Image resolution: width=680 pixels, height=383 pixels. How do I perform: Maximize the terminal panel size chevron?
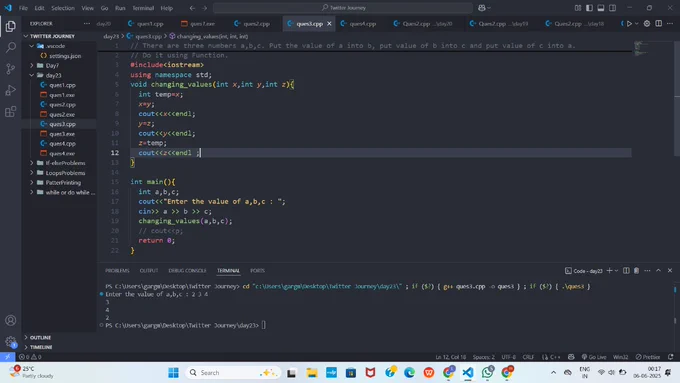click(x=658, y=271)
